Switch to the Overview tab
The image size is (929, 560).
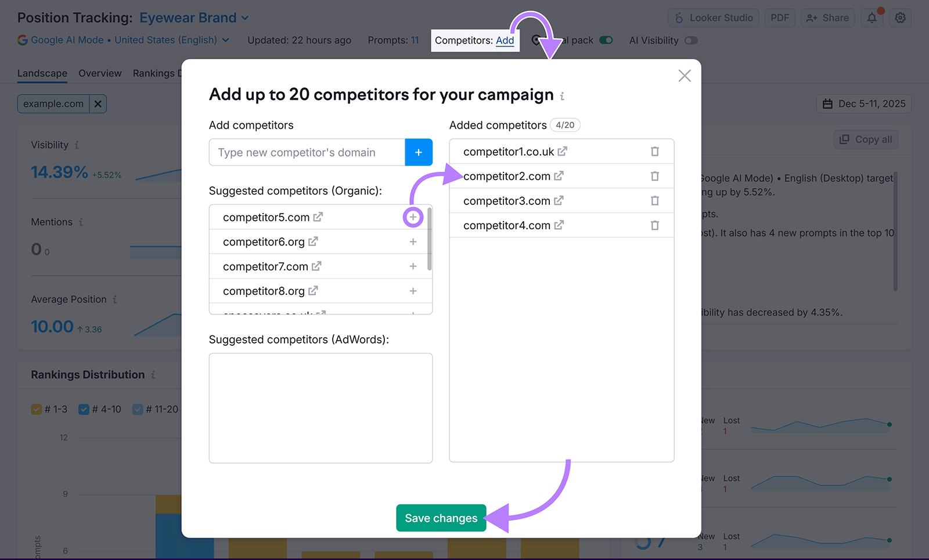coord(100,73)
